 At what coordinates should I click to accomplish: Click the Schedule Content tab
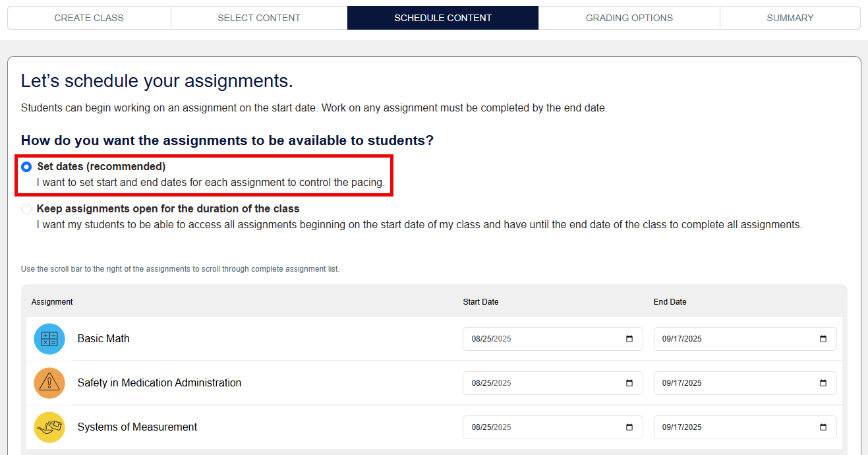point(443,18)
